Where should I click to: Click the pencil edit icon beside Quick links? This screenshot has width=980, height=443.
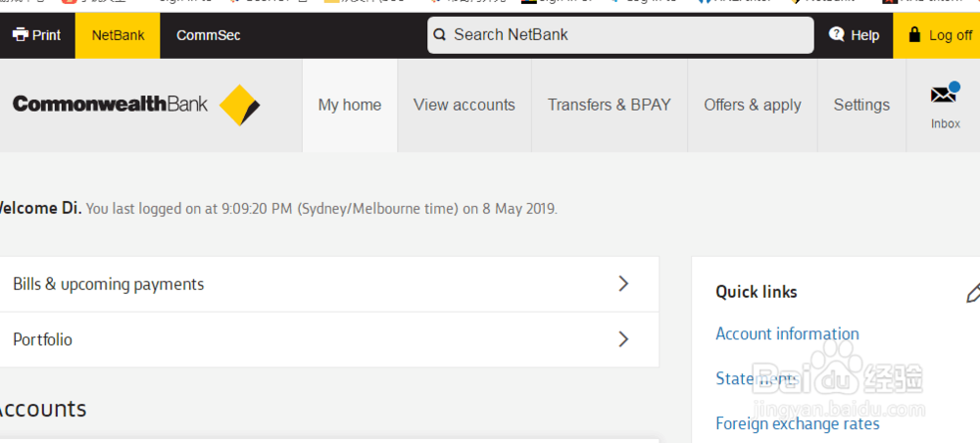pyautogui.click(x=973, y=292)
